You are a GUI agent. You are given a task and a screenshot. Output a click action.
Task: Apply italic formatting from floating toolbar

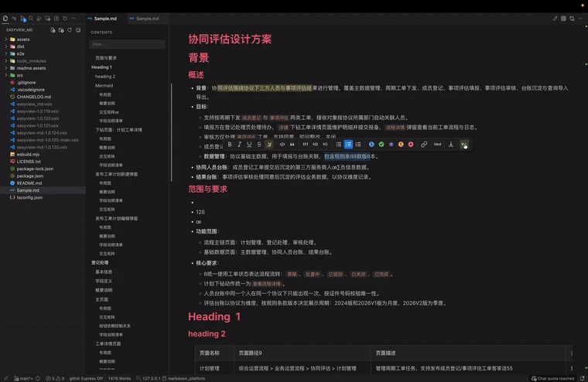[239, 145]
